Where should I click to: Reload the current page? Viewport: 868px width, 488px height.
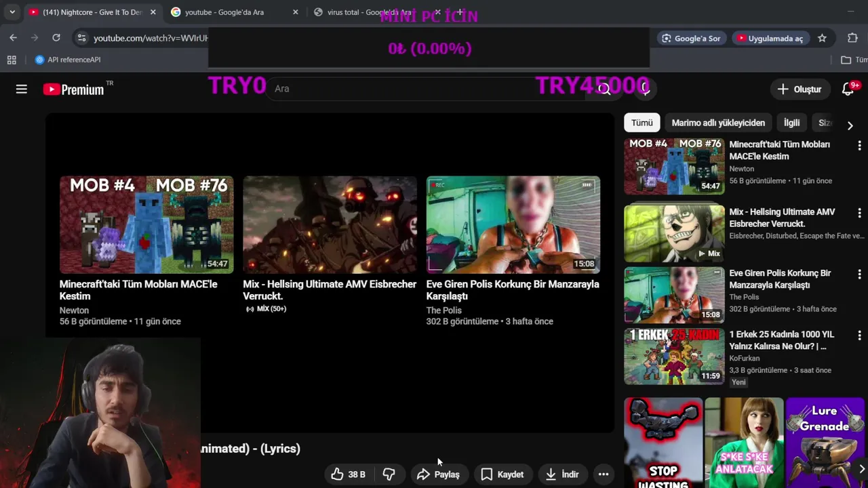pos(56,38)
